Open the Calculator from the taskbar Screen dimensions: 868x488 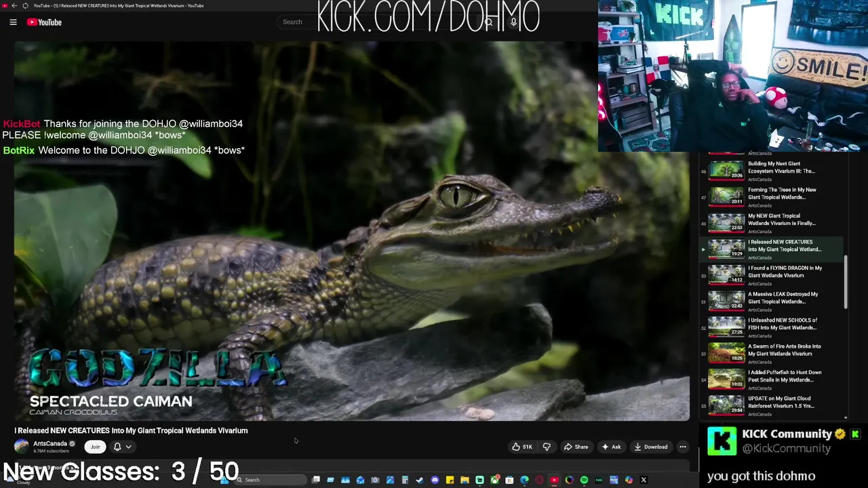click(405, 480)
